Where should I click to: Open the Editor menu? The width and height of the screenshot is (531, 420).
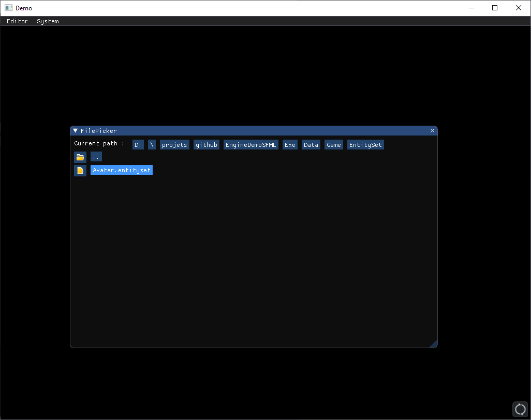coord(17,21)
